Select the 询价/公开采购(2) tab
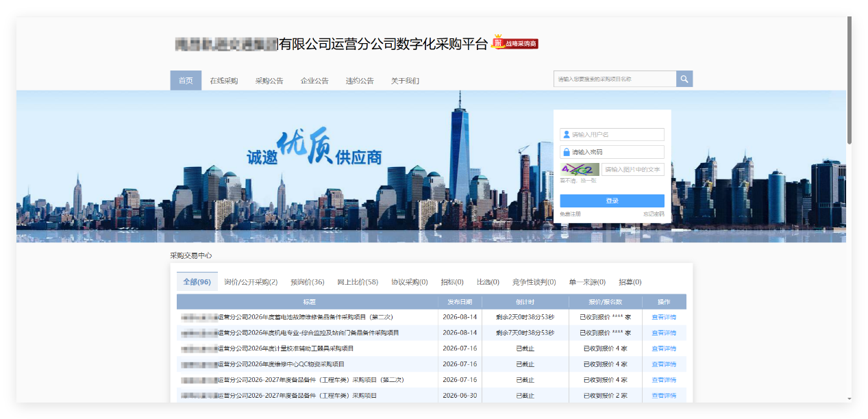 click(x=251, y=282)
